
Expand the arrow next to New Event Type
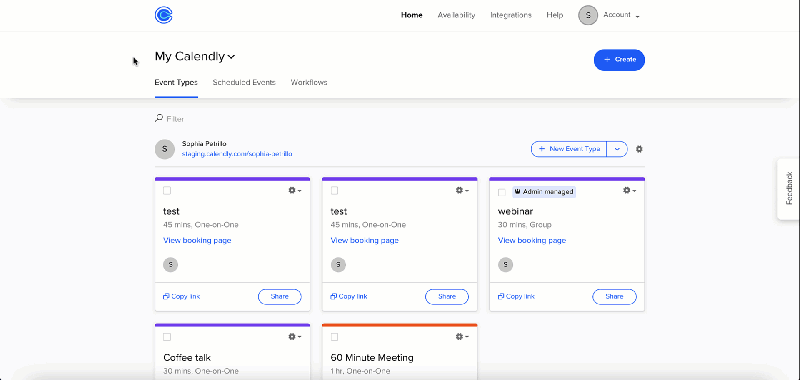tap(617, 149)
